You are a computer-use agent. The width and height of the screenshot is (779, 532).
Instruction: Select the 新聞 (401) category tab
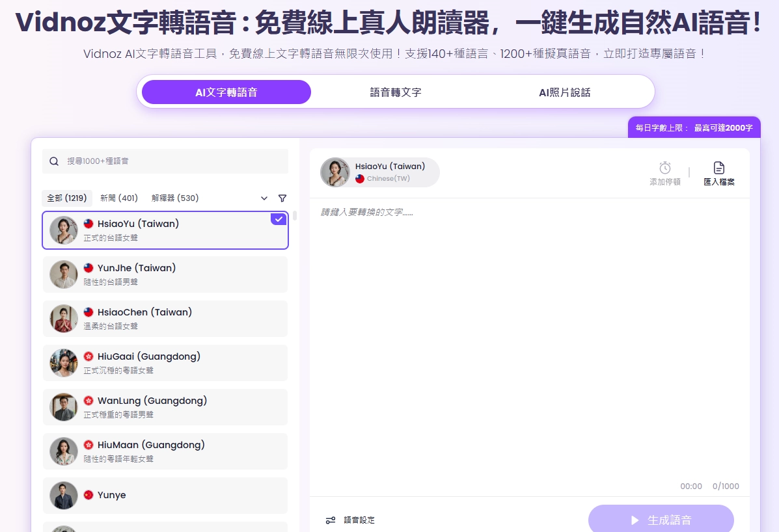click(119, 198)
